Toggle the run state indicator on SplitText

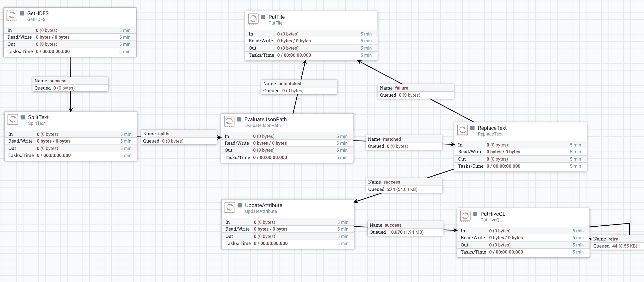tap(23, 117)
